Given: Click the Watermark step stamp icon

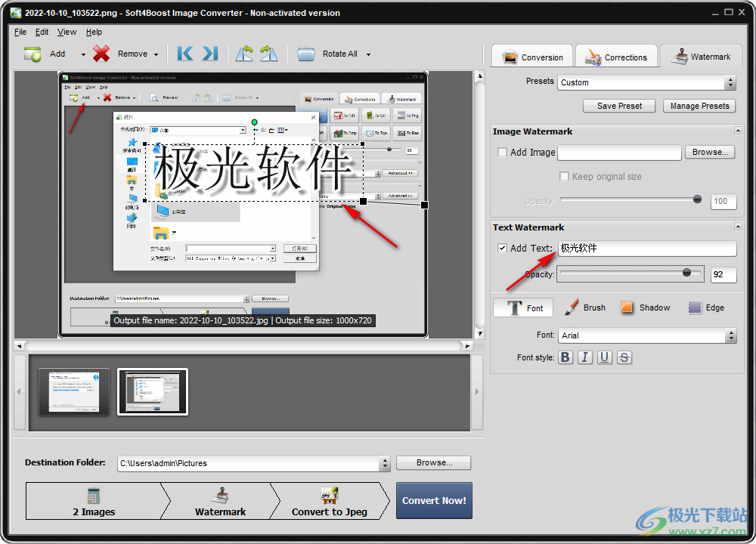Looking at the screenshot, I should (x=220, y=495).
